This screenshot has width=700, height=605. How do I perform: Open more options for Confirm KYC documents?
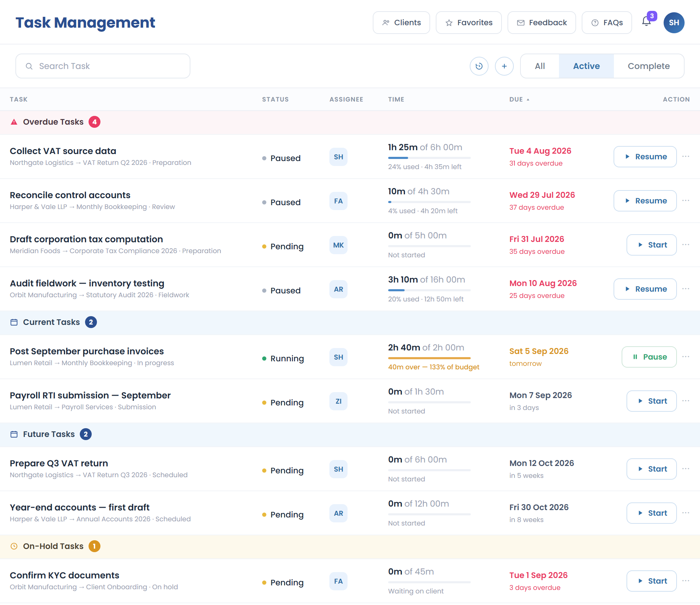[686, 581]
